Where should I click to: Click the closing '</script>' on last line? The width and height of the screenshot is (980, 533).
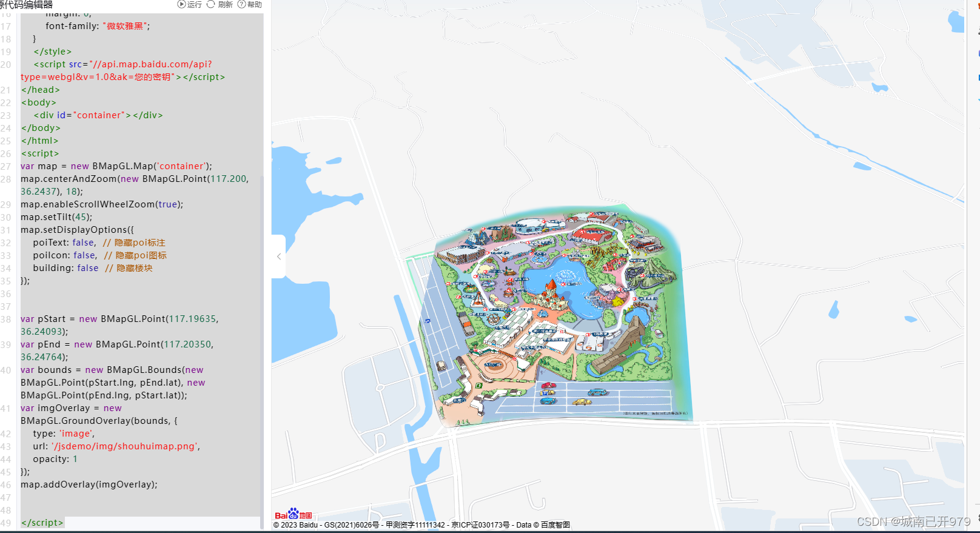(x=42, y=523)
